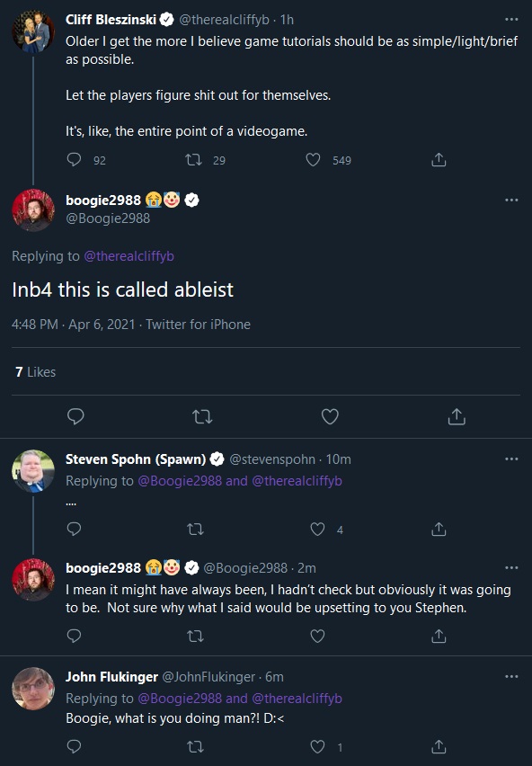Image resolution: width=532 pixels, height=766 pixels.
Task: Toggle like on Boogie2988's second reply
Action: click(x=316, y=637)
